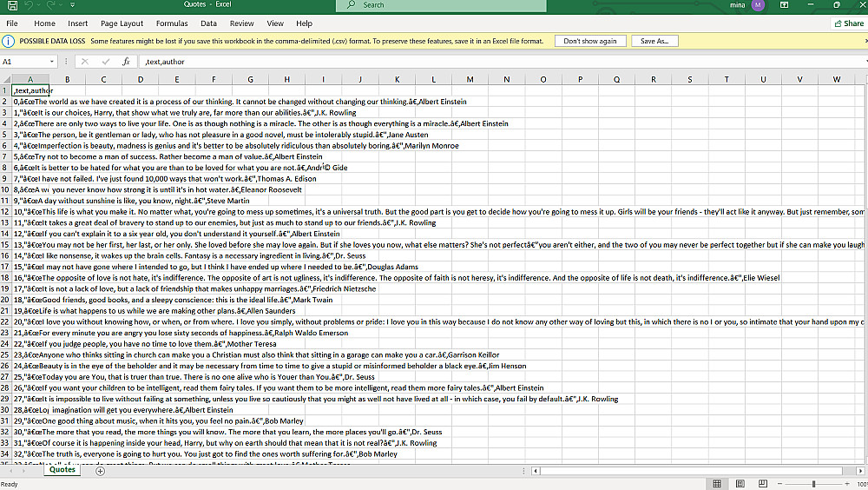Click the row ending with Garrison Keillor
The height and width of the screenshot is (490, 868).
tap(256, 354)
